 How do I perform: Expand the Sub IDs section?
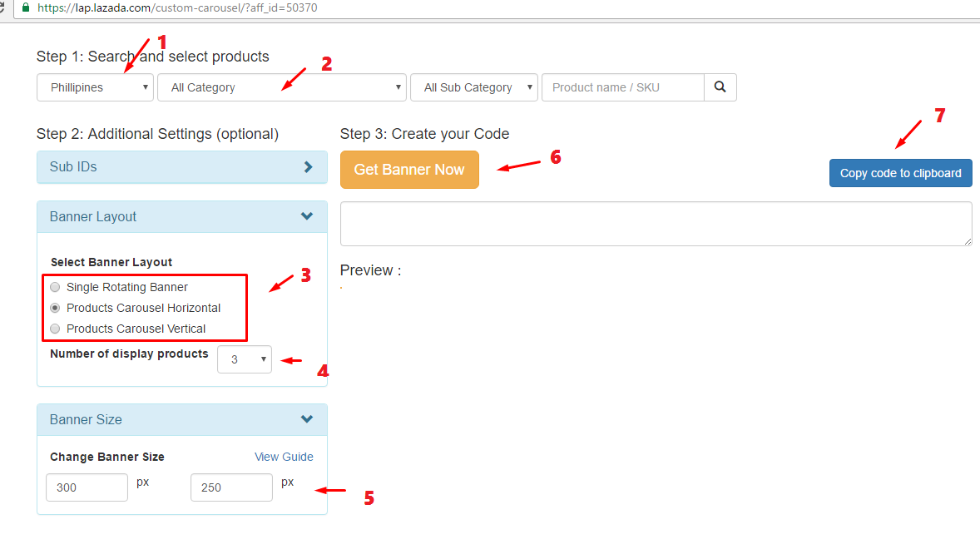[x=181, y=166]
